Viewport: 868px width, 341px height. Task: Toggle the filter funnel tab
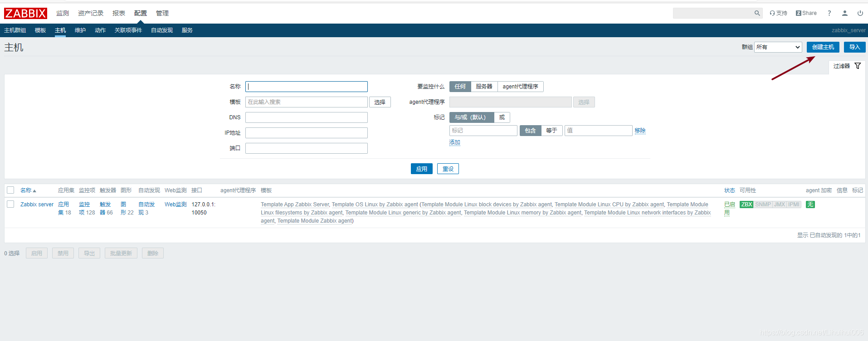pyautogui.click(x=847, y=66)
